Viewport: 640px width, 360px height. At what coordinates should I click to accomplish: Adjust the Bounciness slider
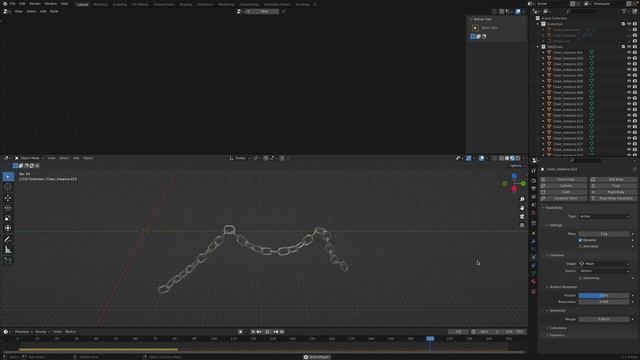[604, 302]
